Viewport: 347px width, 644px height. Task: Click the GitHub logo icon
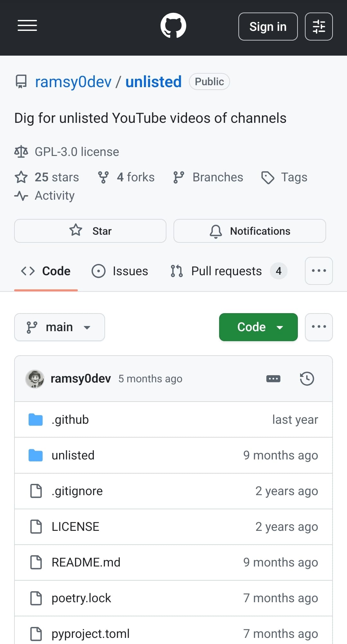coord(173,26)
